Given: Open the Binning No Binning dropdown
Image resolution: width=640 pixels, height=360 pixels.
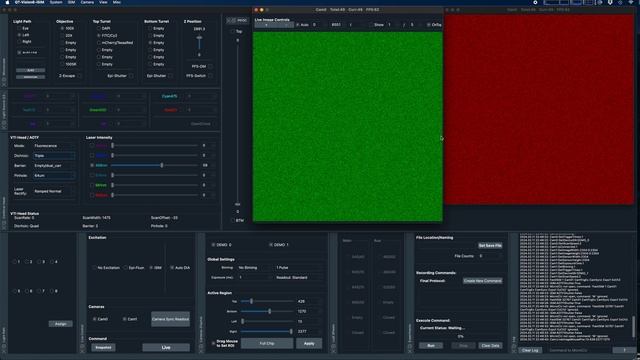Looking at the screenshot, I should point(254,268).
